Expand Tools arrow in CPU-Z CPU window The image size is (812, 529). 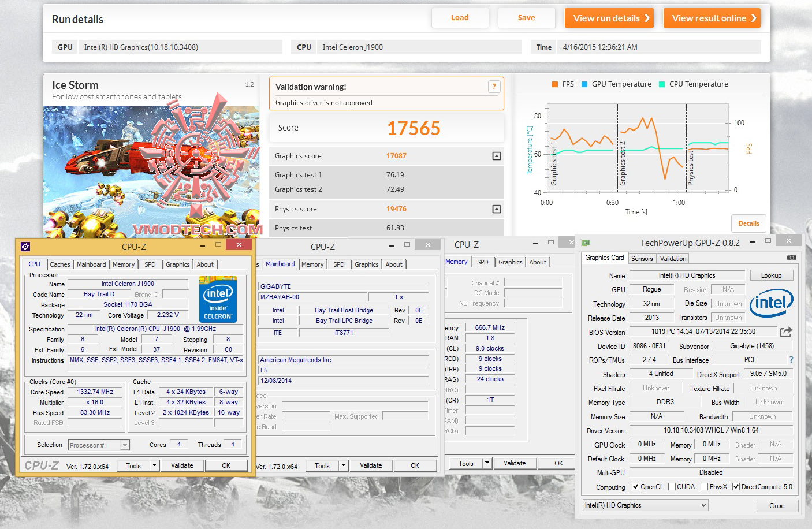click(x=154, y=465)
